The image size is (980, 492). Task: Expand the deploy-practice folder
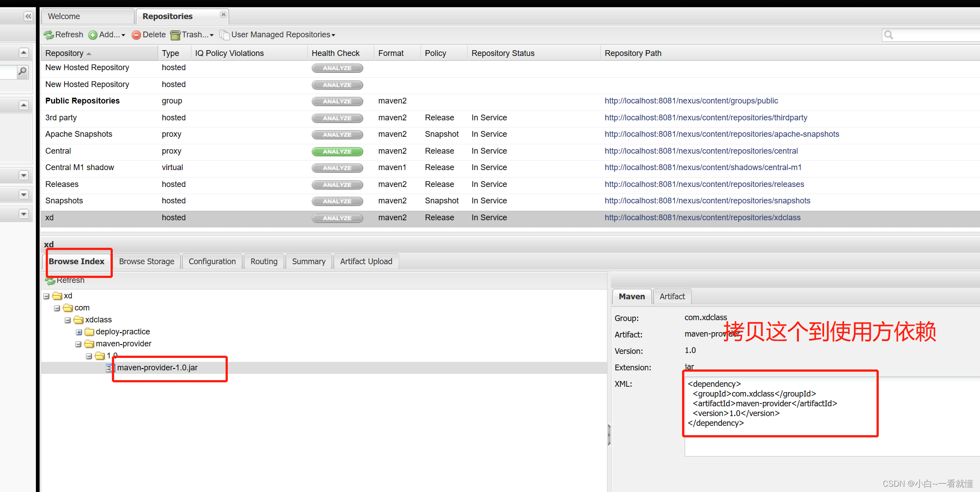79,332
